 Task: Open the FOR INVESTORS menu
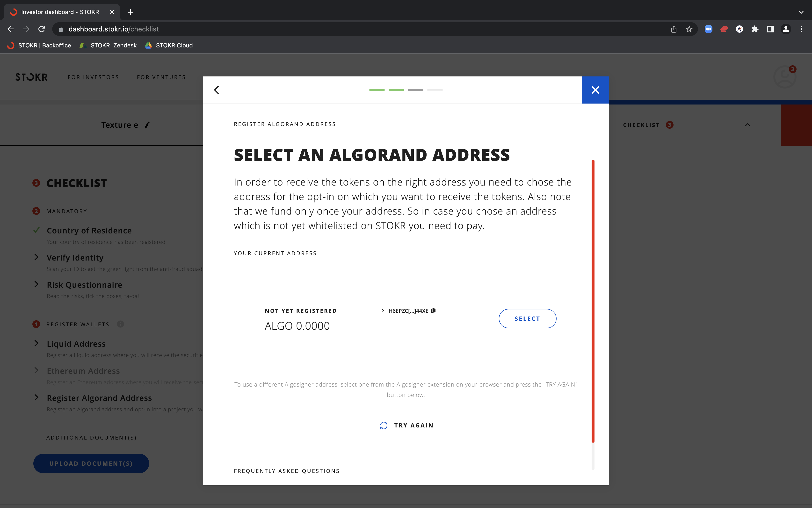(93, 77)
